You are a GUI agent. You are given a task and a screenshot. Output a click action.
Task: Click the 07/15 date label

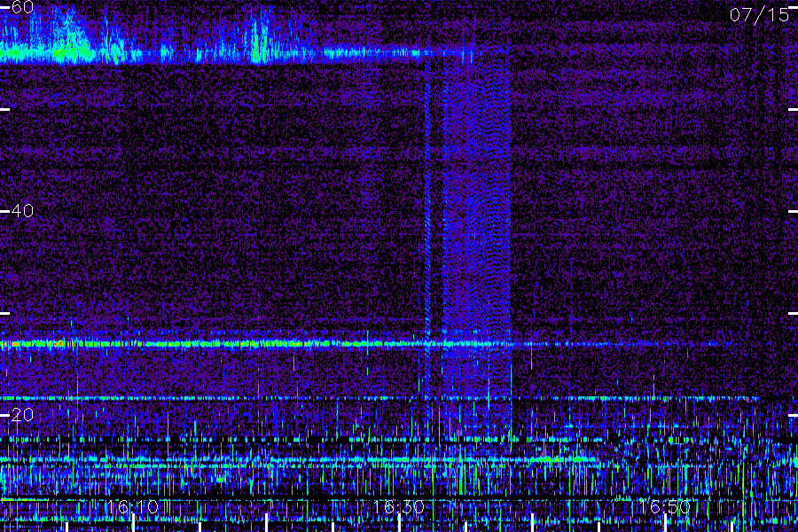point(759,15)
